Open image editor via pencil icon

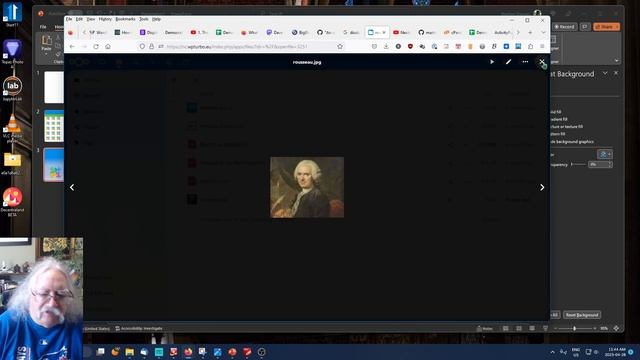tap(508, 62)
